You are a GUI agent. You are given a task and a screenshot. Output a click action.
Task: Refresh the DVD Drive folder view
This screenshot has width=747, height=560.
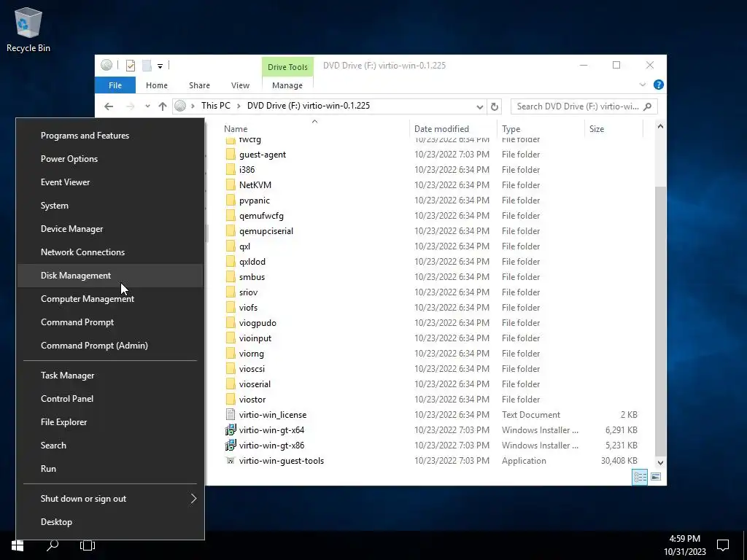tap(495, 106)
